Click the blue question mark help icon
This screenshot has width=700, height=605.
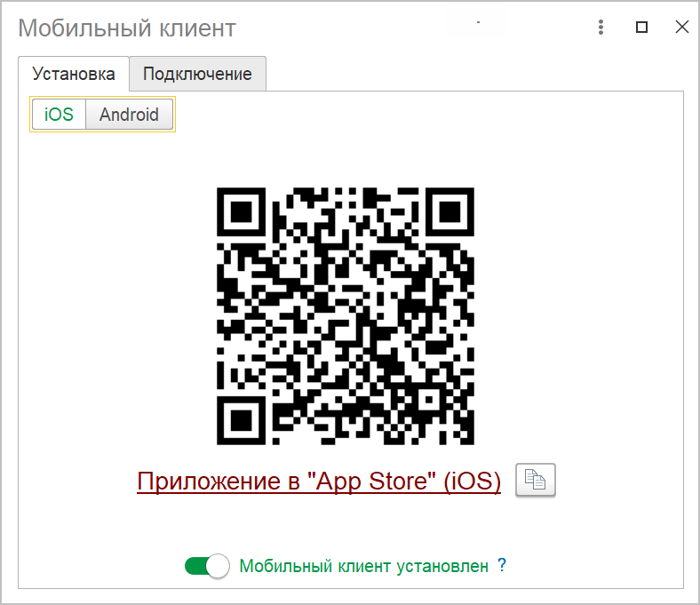click(502, 565)
